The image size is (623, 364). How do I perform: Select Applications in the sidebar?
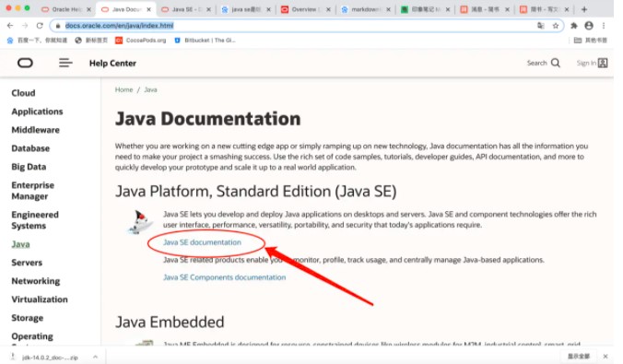coord(38,112)
